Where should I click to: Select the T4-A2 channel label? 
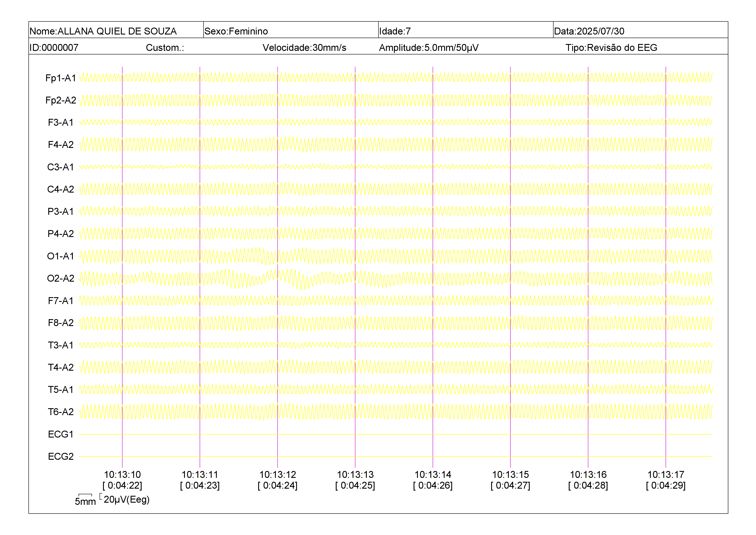point(61,367)
